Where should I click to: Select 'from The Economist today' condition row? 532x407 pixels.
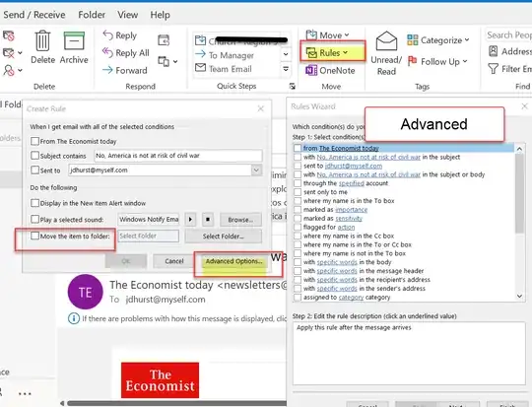(x=404, y=148)
